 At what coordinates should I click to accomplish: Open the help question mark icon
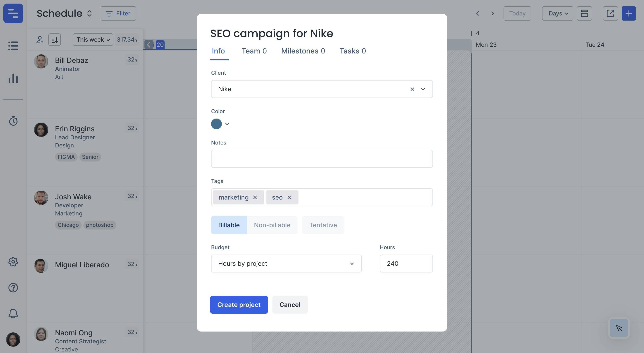13,288
